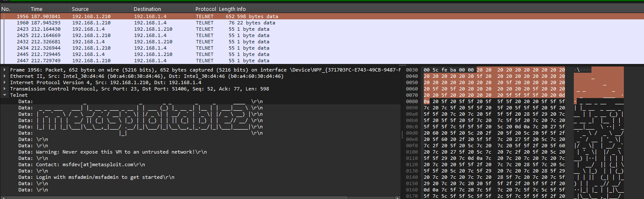Select the Login with msfadmin data line
Viewport: 644px width, 199px height.
point(105,177)
